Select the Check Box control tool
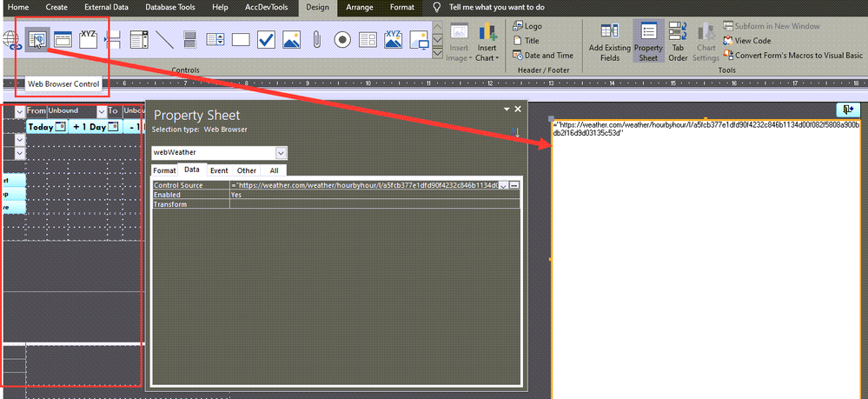 (266, 39)
